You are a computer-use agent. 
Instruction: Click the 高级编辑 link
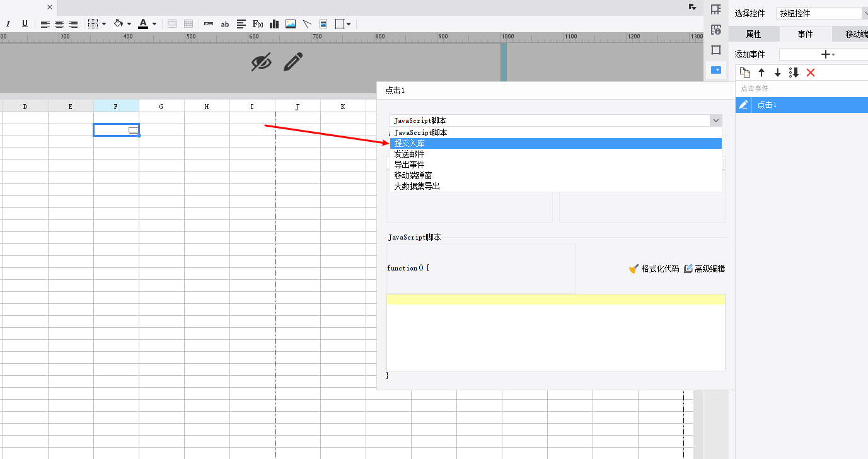tap(704, 269)
